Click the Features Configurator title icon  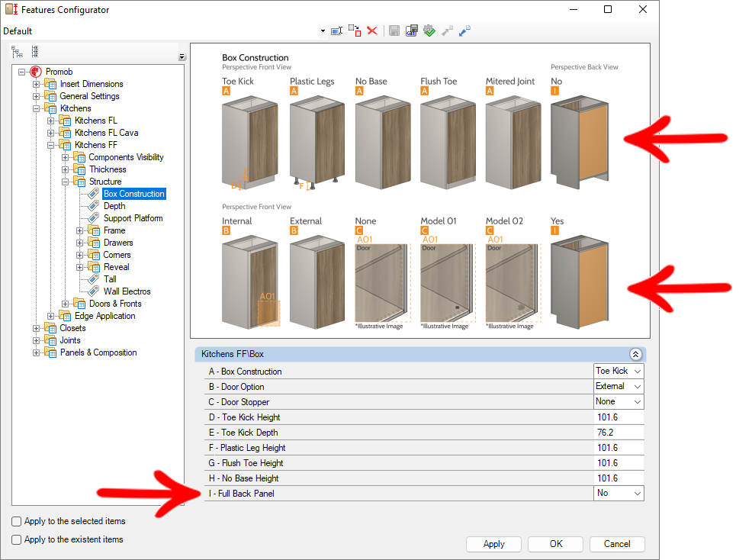click(11, 9)
